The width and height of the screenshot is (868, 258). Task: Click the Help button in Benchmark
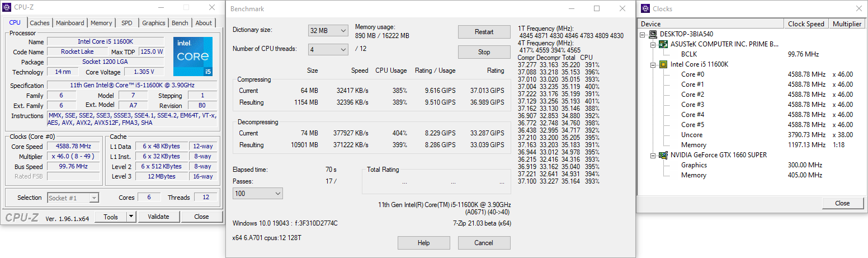point(424,243)
